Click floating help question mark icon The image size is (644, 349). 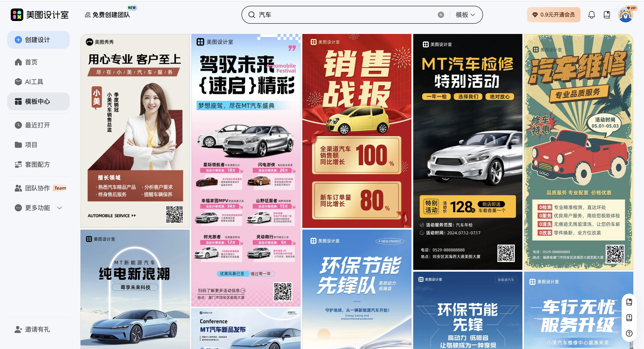click(629, 333)
